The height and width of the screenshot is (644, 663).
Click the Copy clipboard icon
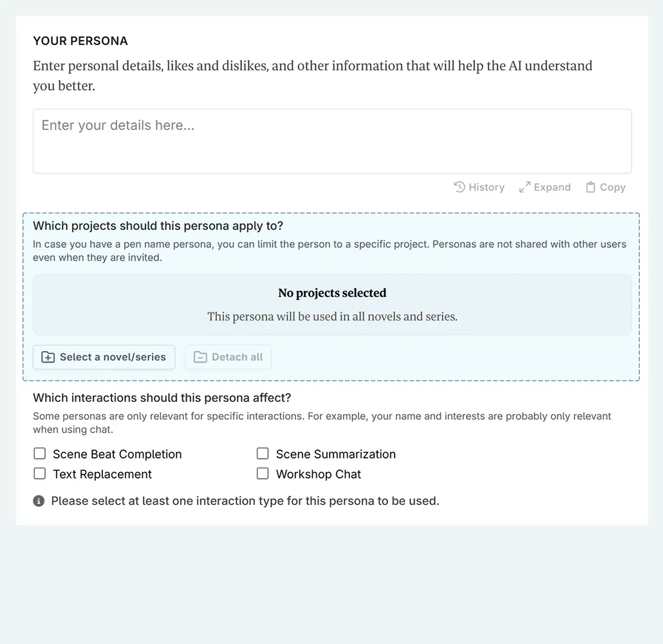pos(590,187)
